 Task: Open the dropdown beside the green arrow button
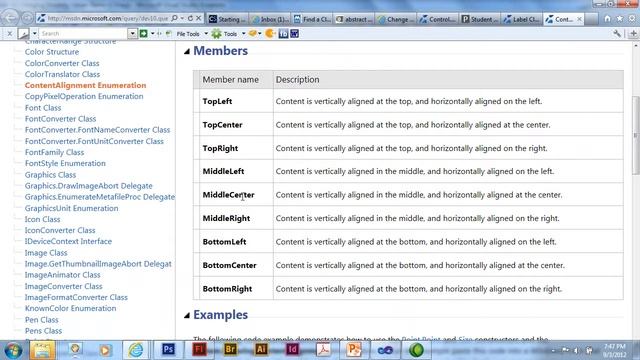pyautogui.click(x=153, y=33)
